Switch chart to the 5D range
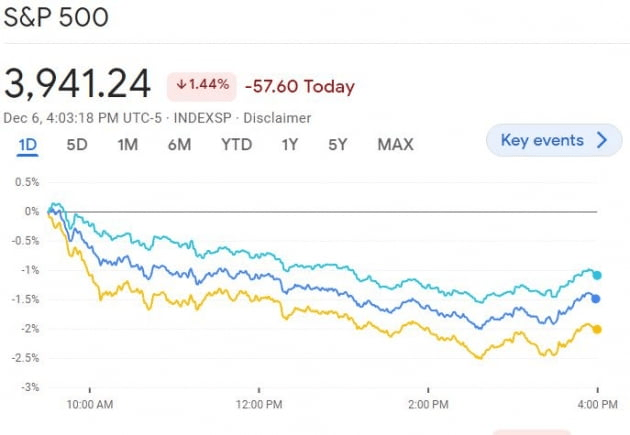The width and height of the screenshot is (630, 435). coord(77,145)
